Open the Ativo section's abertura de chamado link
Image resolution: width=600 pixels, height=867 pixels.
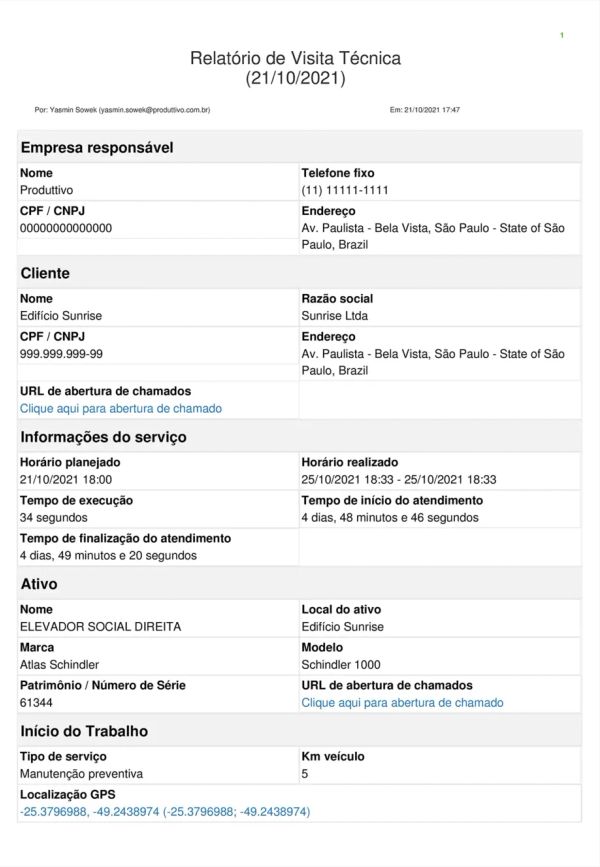402,703
